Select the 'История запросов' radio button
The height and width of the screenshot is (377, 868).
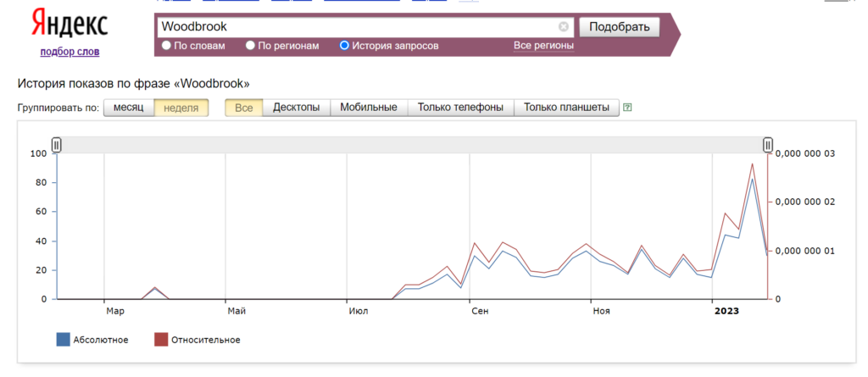click(344, 46)
